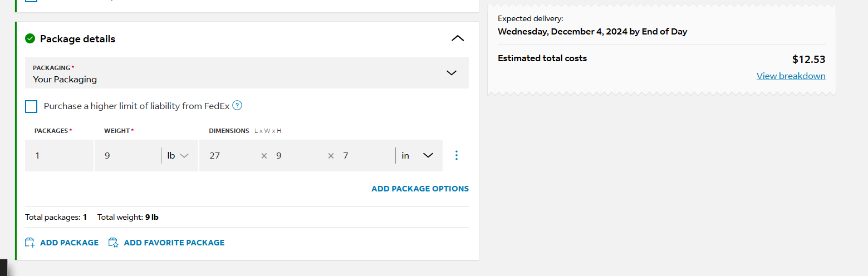Viewport: 868px width, 276px height.
Task: Collapse the Package details section
Action: click(458, 38)
